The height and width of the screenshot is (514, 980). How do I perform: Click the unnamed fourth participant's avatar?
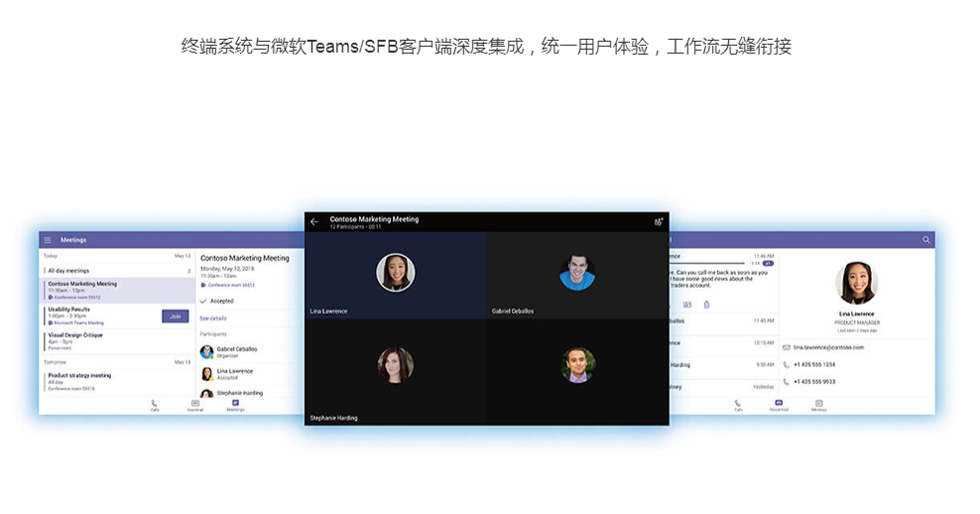click(578, 365)
